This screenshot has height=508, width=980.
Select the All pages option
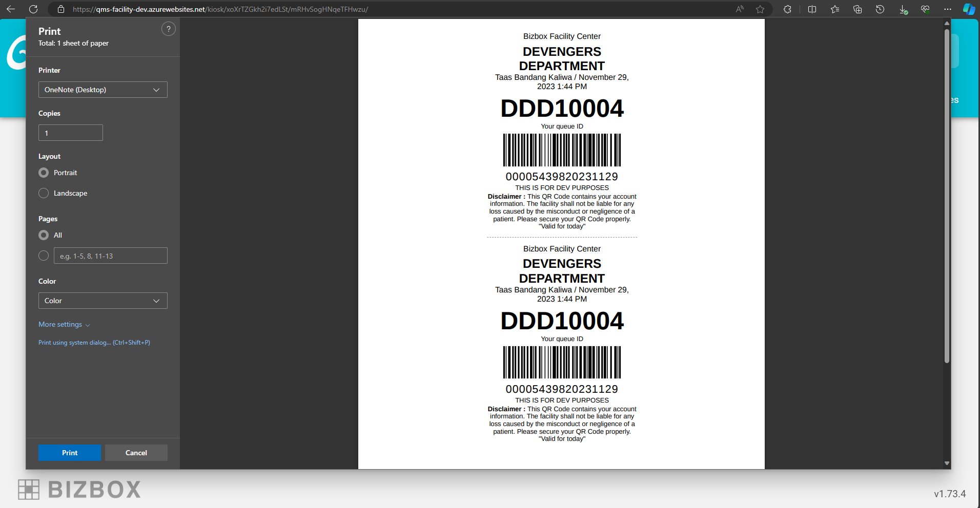click(44, 235)
